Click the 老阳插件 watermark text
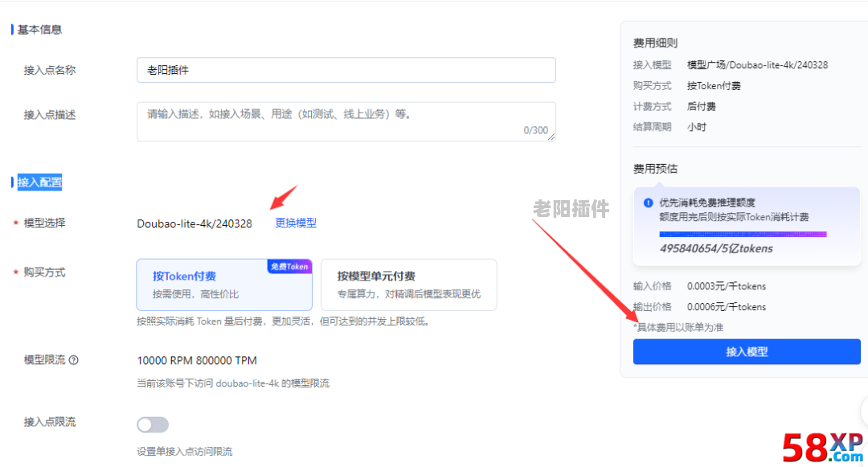This screenshot has width=868, height=467. [x=571, y=210]
